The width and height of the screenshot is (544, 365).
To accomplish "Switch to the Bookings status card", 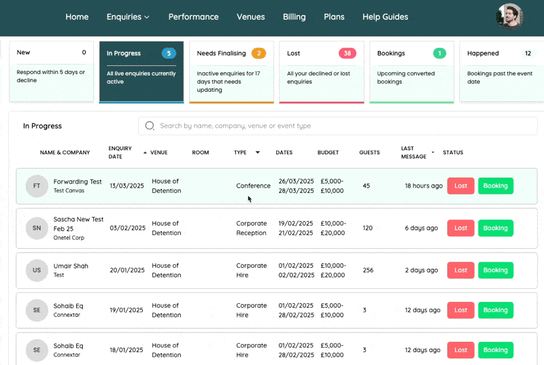I will click(412, 72).
